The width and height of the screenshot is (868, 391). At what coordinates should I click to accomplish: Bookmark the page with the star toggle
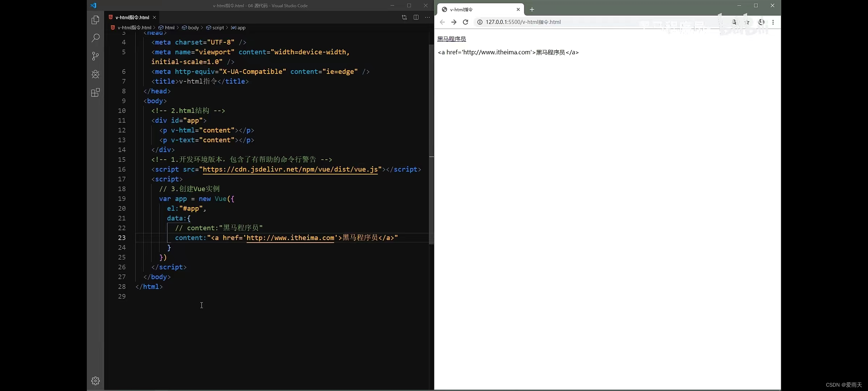point(747,22)
